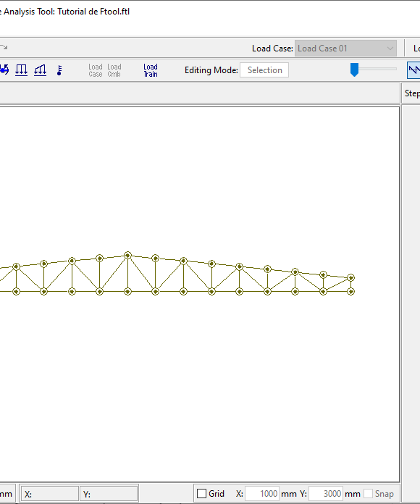Click the redo arrow icon
The height and width of the screenshot is (504, 420).
click(4, 48)
